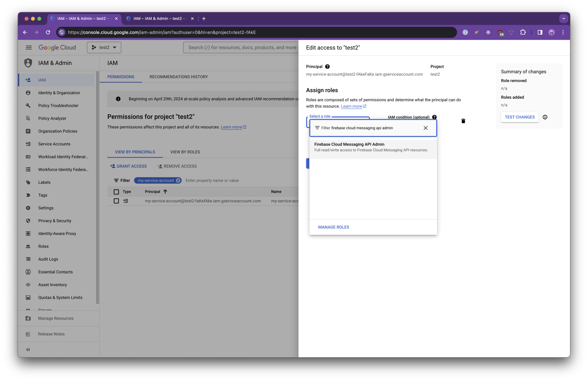Check my-service-account row checkbox
The height and width of the screenshot is (381, 588).
tap(116, 201)
